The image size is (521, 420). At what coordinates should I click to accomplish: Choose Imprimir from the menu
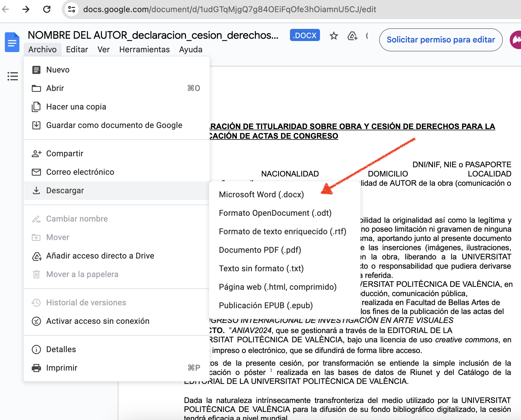click(x=117, y=368)
